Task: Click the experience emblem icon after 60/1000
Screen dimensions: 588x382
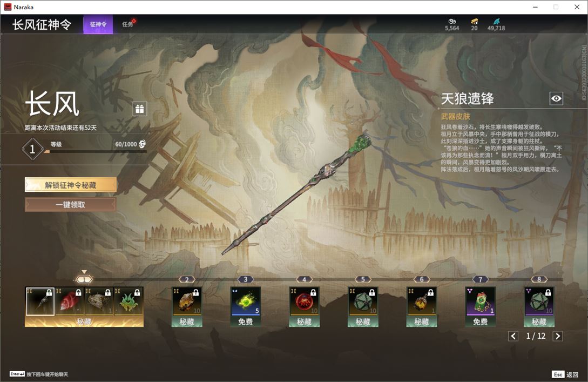Action: pos(143,144)
